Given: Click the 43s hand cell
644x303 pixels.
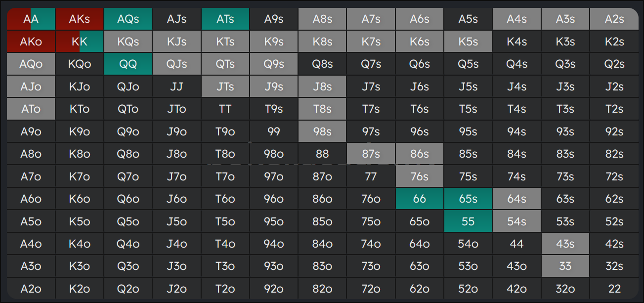Looking at the screenshot, I should [x=565, y=244].
